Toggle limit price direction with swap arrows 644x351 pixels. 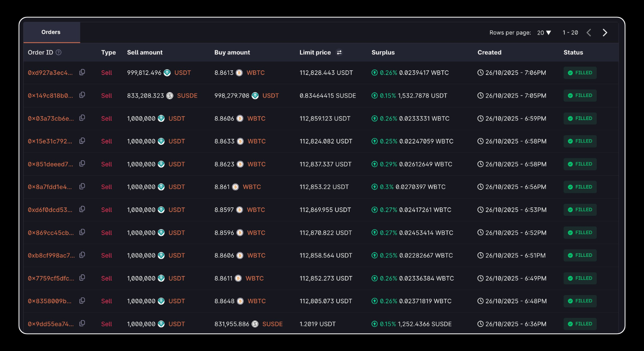[x=339, y=52]
